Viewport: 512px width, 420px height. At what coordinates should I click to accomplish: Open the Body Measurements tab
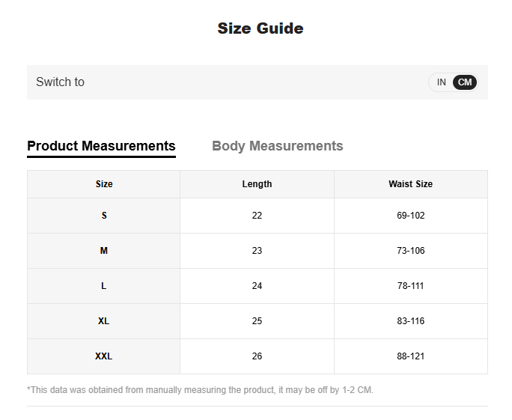pyautogui.click(x=277, y=146)
